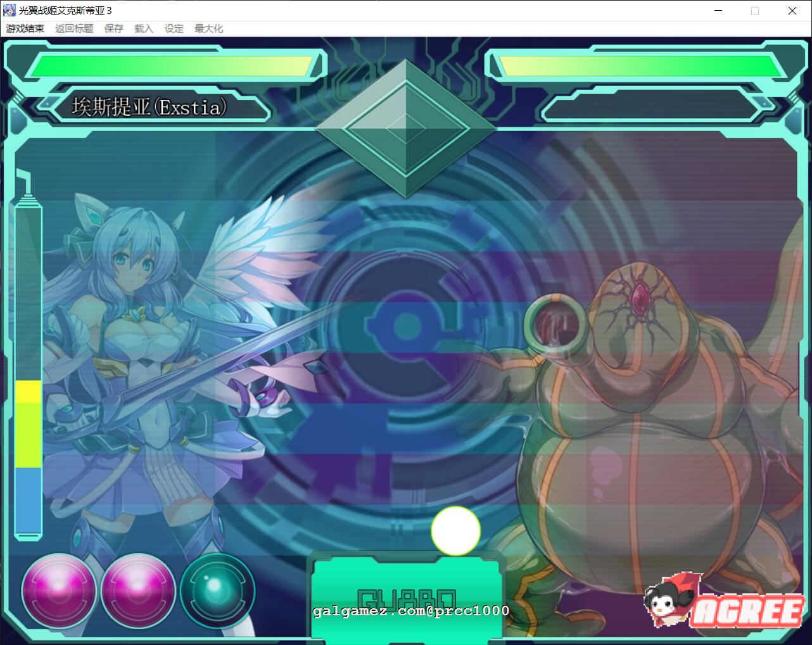Open the 设定 settings menu
The width and height of the screenshot is (812, 645).
pyautogui.click(x=174, y=29)
